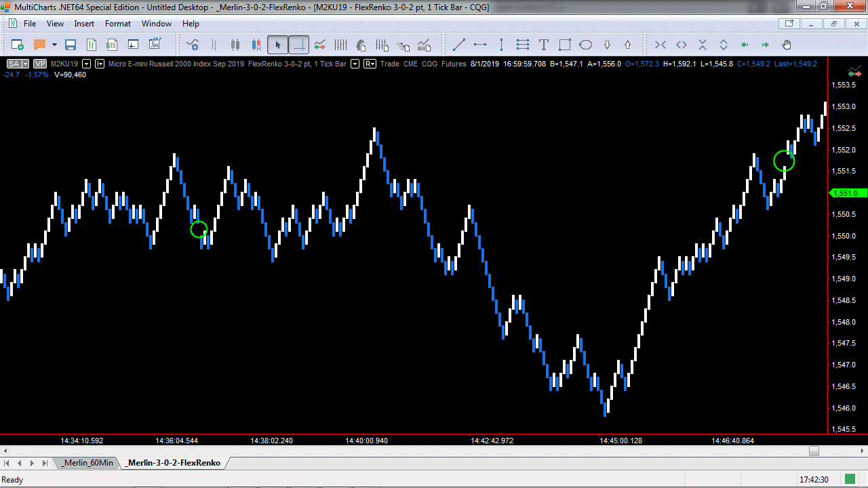
Task: Launch the PowerLanguage f(x) editor icon
Action: [155, 45]
